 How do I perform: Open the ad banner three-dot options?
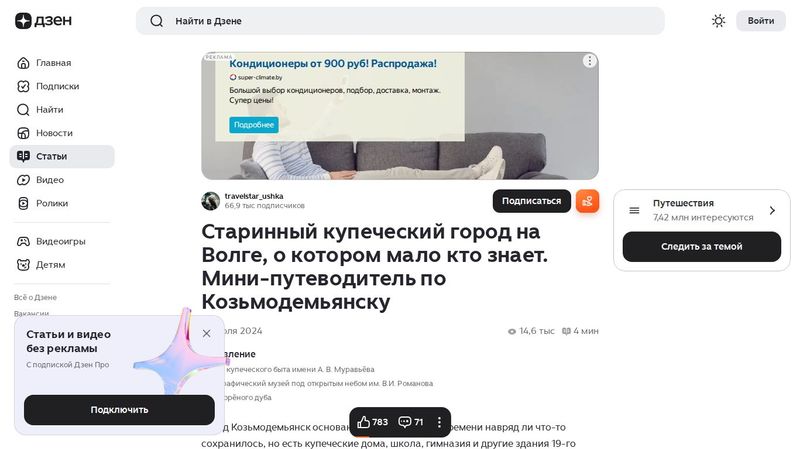coord(589,61)
